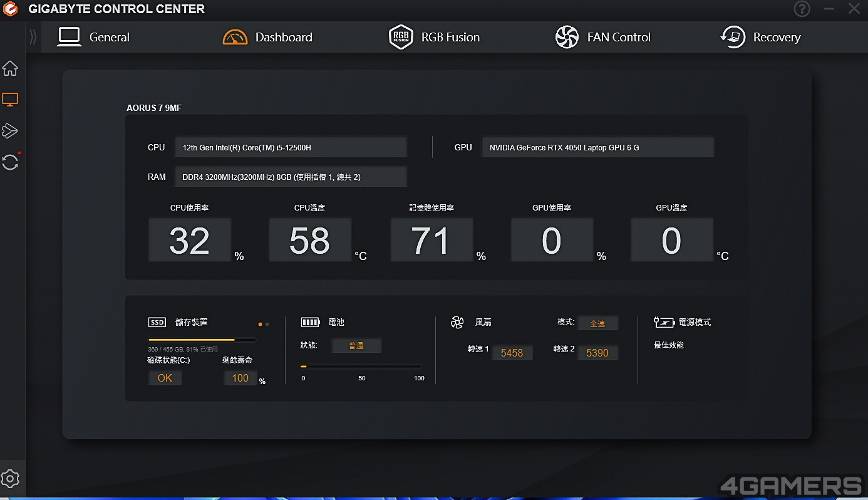Click the disk status OK box

(x=165, y=378)
